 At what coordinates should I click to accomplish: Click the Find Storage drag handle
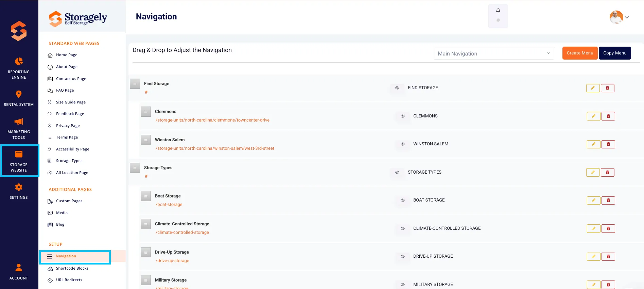(135, 84)
